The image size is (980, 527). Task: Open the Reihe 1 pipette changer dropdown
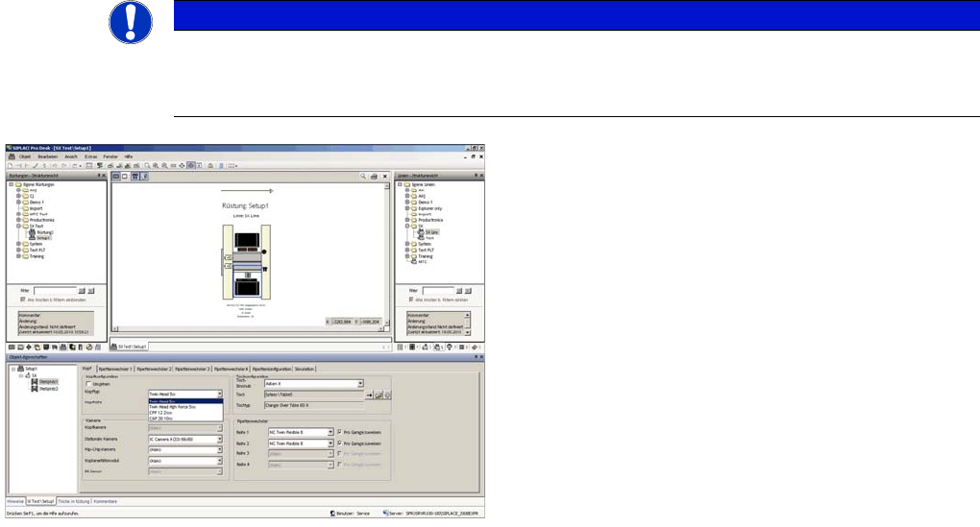click(x=329, y=433)
